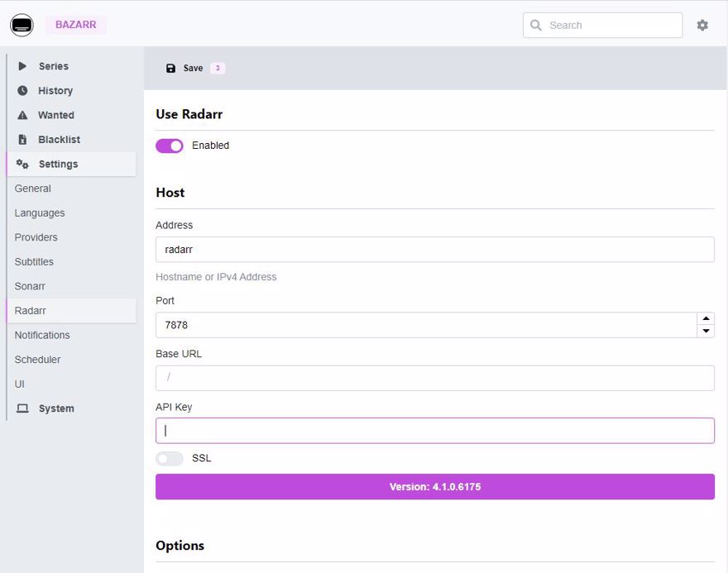Click the Wanted warning triangle icon

tap(22, 115)
